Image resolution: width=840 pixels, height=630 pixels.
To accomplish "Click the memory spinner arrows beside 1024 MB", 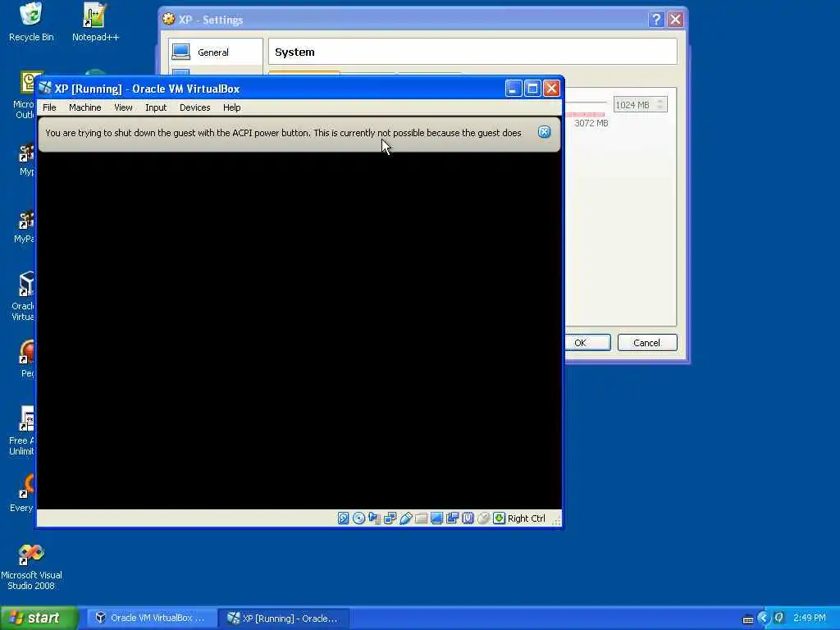I will (x=660, y=104).
